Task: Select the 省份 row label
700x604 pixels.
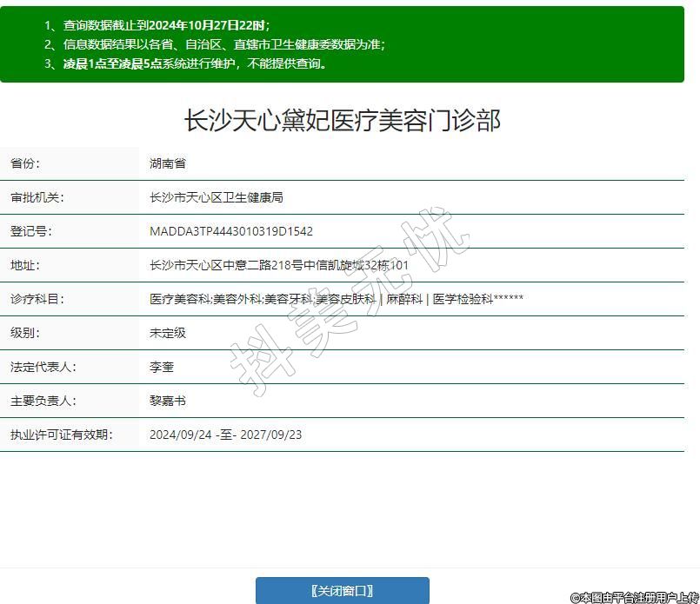Action: 25,163
